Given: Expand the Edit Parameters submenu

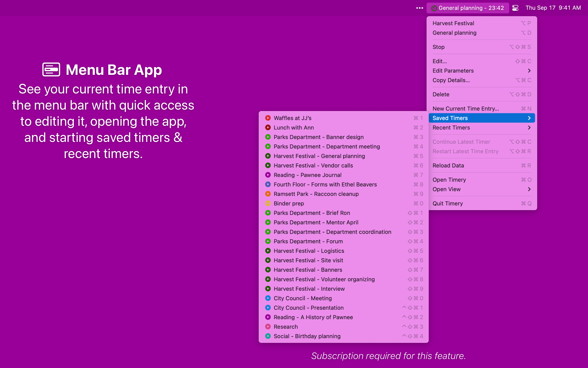Looking at the screenshot, I should point(529,71).
